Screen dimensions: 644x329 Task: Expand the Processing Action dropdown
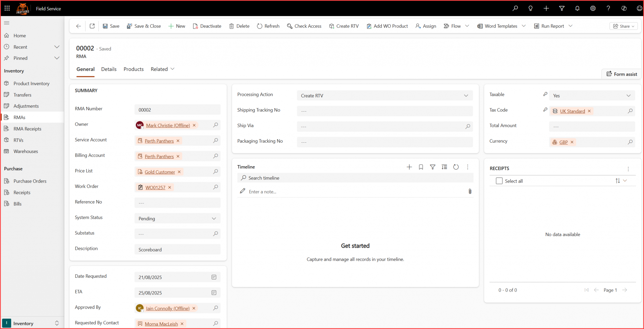coord(466,96)
